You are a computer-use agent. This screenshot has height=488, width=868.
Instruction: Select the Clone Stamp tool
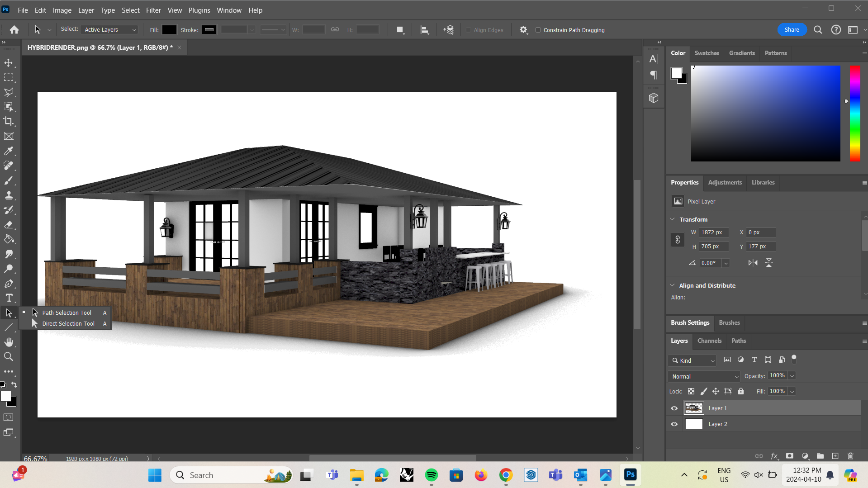[x=9, y=195]
